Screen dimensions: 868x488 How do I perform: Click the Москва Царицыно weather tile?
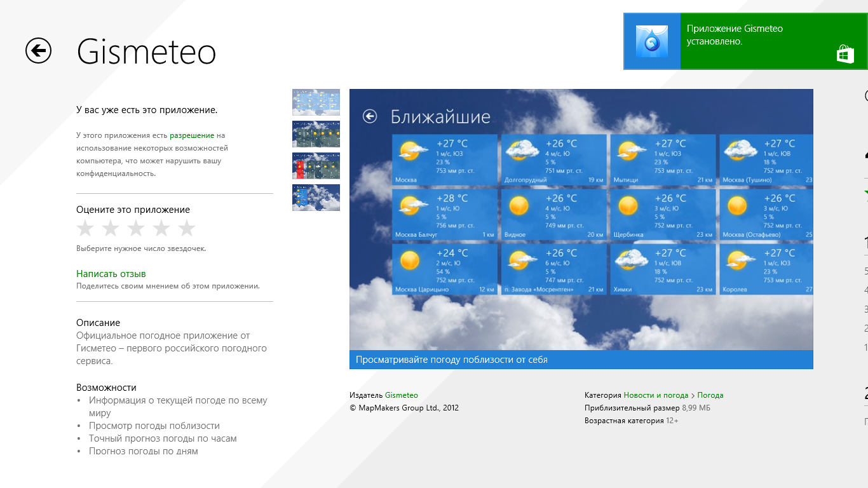(x=445, y=269)
